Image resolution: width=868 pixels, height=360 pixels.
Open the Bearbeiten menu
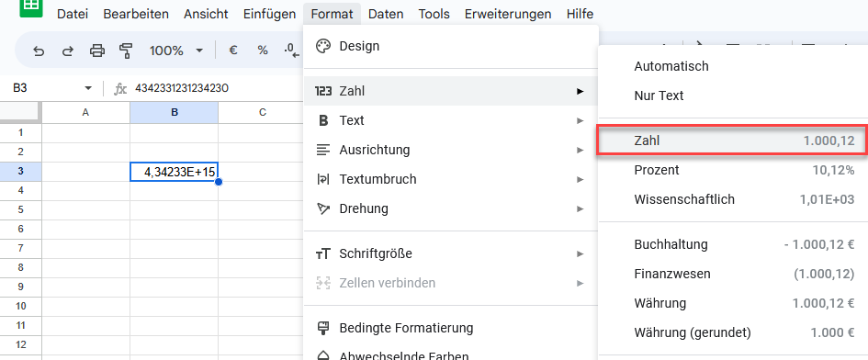point(136,14)
